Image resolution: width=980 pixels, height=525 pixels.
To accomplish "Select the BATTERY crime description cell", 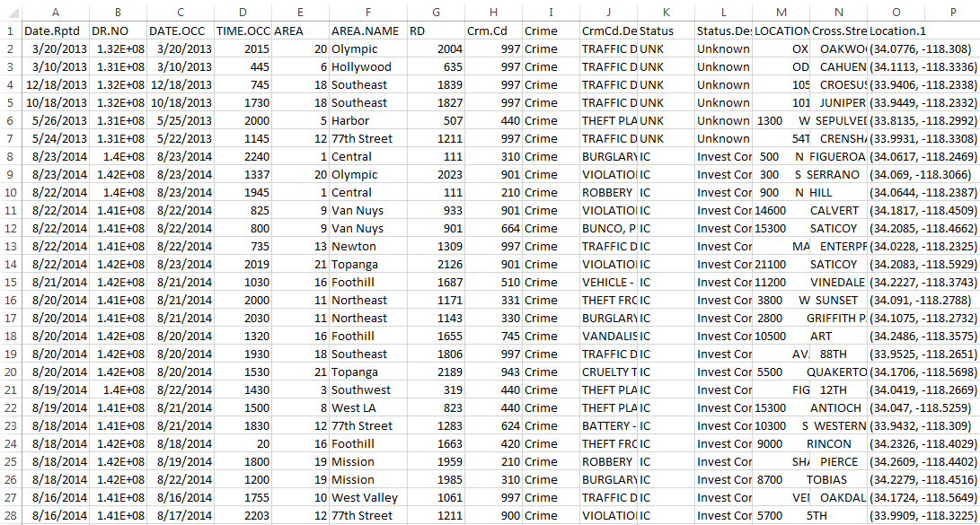I will [608, 425].
